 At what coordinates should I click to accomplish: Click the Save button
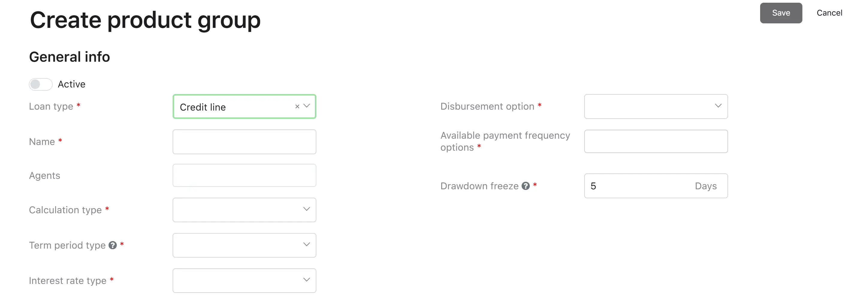[x=781, y=13]
